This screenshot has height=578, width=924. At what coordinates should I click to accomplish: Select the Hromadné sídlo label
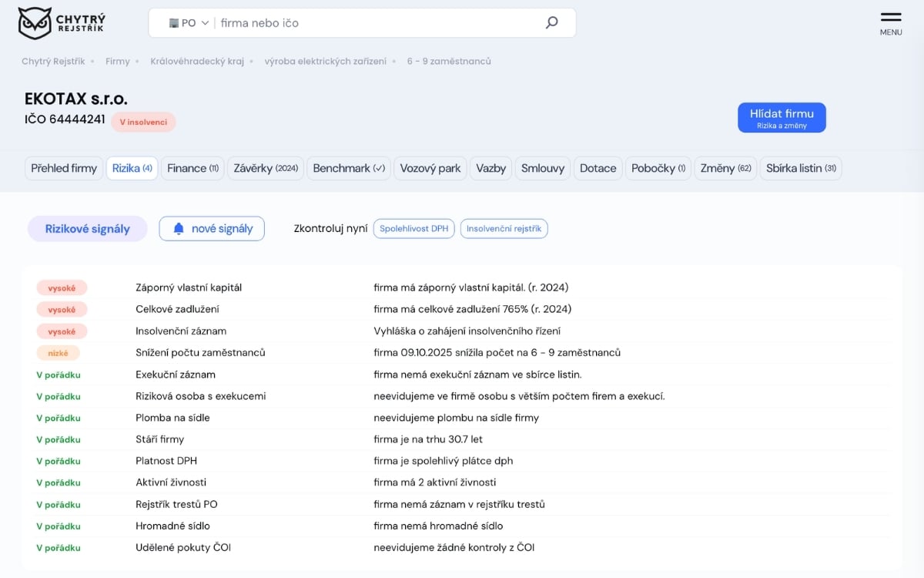173,526
